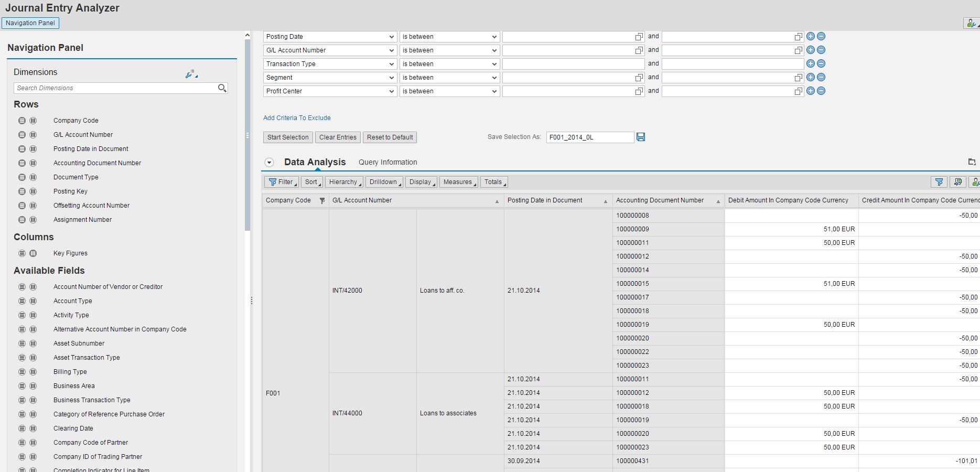Move G/L Account Number to columns icon
Viewport: 980px width, 472px height.
pyautogui.click(x=33, y=135)
